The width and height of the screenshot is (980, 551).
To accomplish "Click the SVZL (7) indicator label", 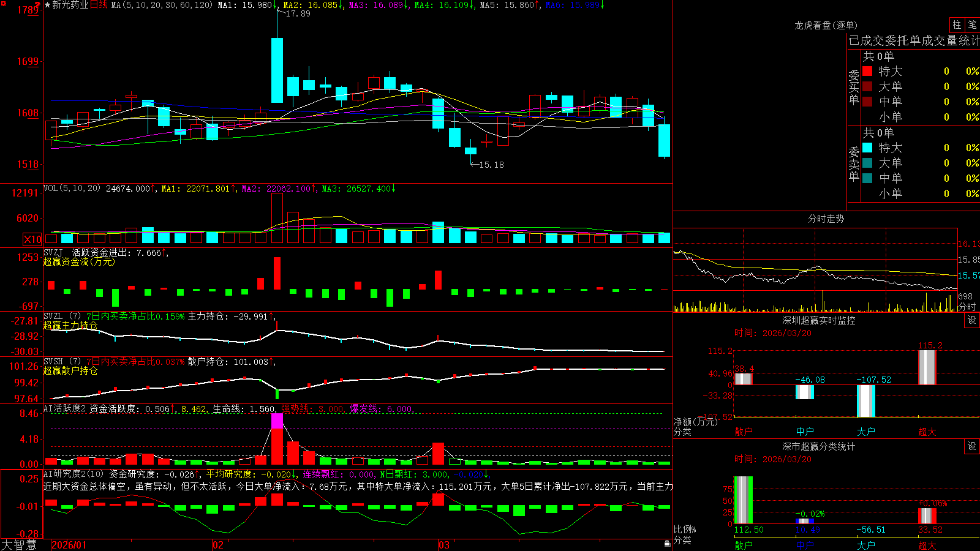I will pos(62,317).
